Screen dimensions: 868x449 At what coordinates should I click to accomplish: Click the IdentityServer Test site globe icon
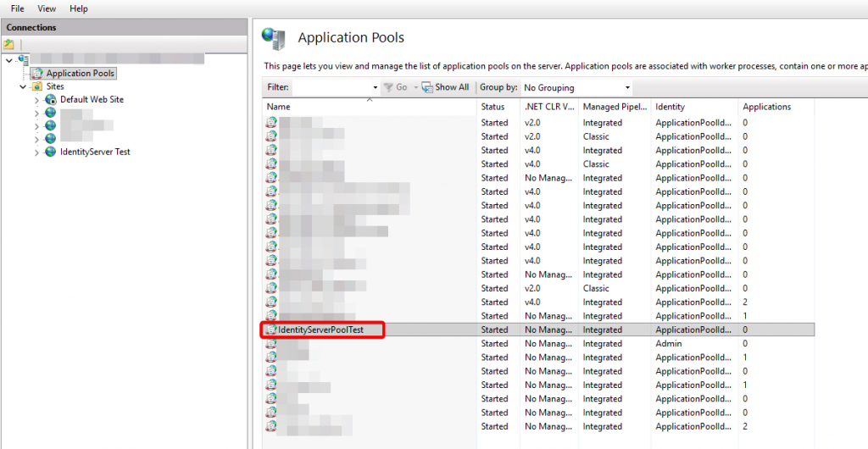click(x=51, y=152)
